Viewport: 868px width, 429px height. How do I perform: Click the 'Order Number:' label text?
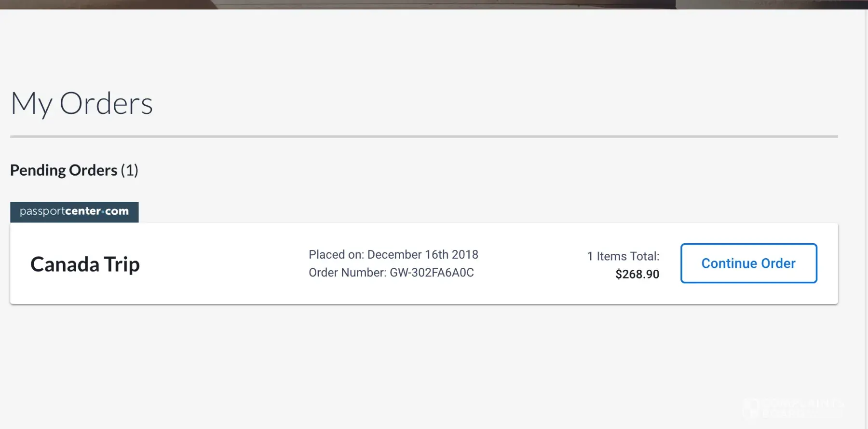347,273
